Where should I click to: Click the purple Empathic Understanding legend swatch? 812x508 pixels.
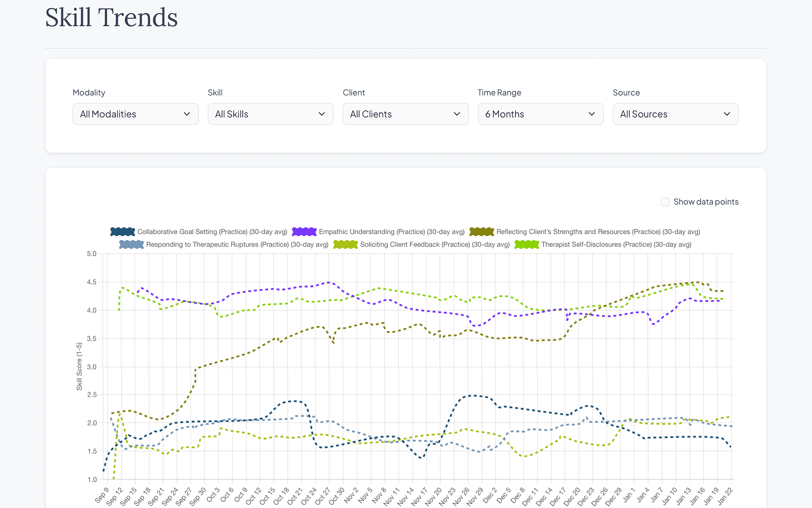tap(304, 232)
